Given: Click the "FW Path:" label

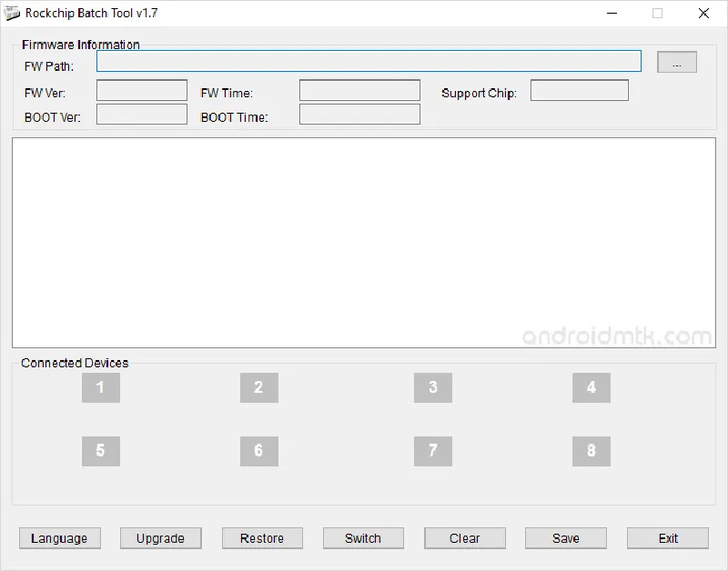Looking at the screenshot, I should [49, 66].
